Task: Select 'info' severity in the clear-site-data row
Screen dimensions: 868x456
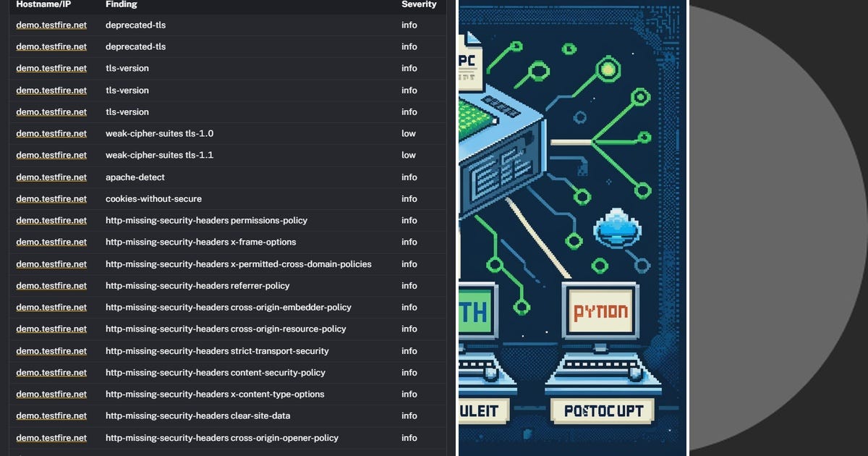Action: [x=409, y=415]
